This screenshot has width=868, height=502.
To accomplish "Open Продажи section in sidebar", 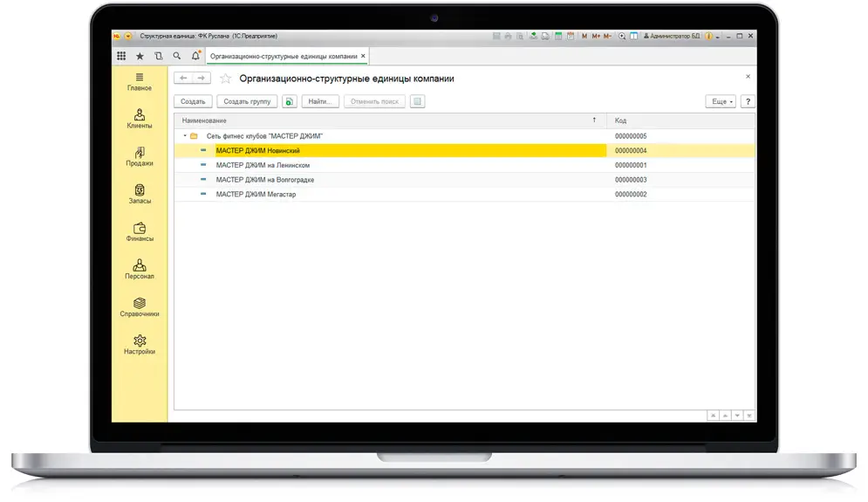I will pyautogui.click(x=140, y=157).
